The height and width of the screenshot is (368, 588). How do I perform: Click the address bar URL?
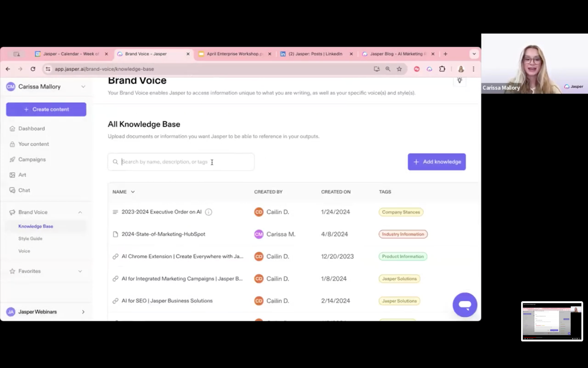click(x=104, y=69)
